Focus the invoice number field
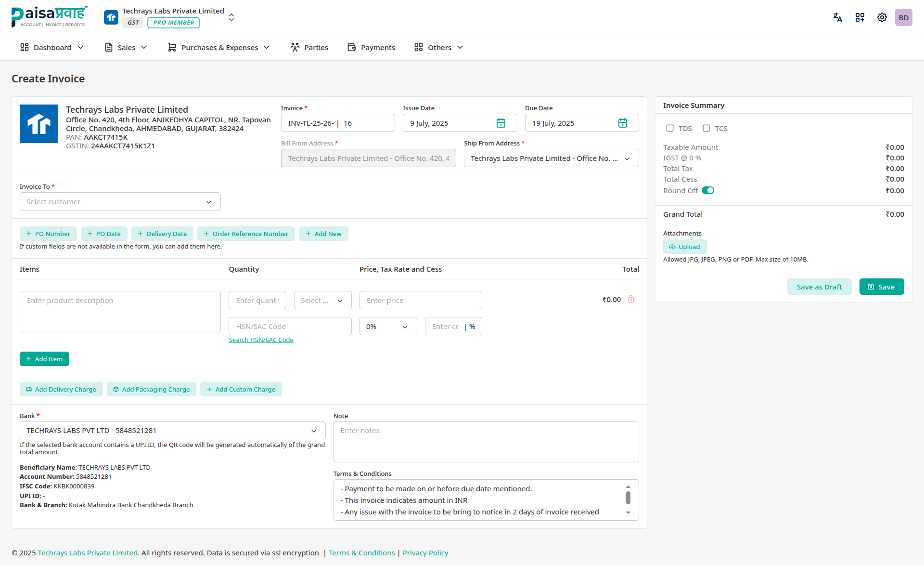This screenshot has height=565, width=924. coord(338,123)
